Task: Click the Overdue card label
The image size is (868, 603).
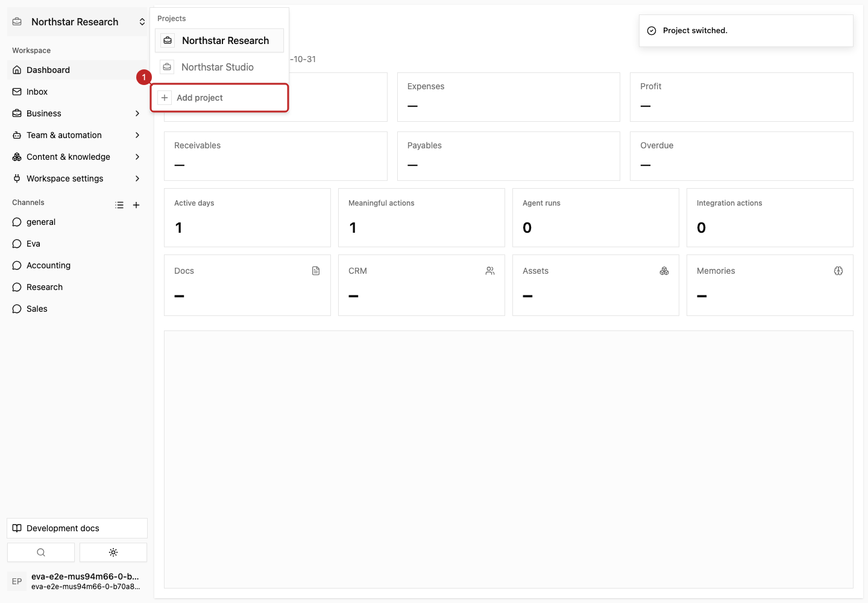Action: click(656, 145)
